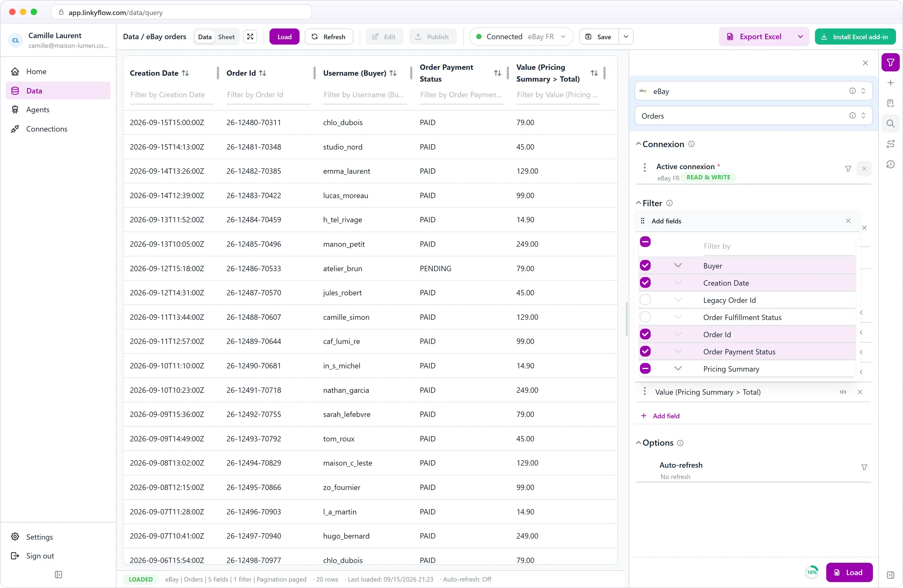Image resolution: width=903 pixels, height=588 pixels.
Task: Collapse the Options section
Action: [639, 443]
